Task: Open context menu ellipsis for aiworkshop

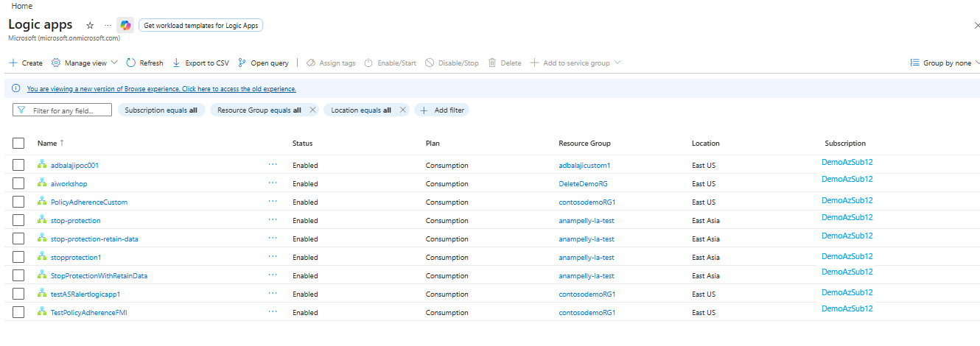Action: tap(273, 183)
